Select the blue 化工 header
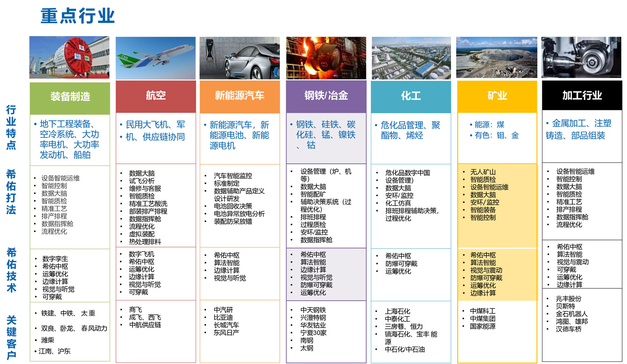 [411, 97]
